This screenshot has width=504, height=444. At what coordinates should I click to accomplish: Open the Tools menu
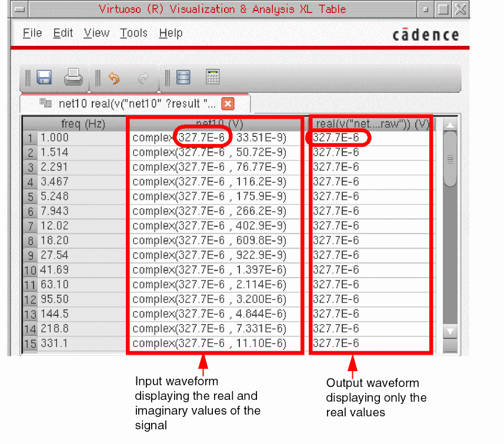click(133, 33)
